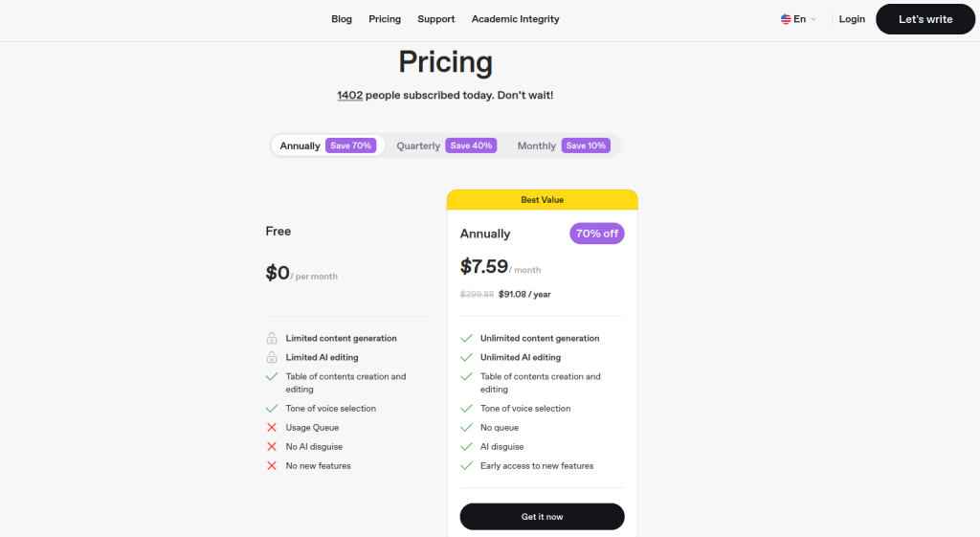The width and height of the screenshot is (980, 537).
Task: Click lock icon beside Limited content generation
Action: pyautogui.click(x=272, y=338)
